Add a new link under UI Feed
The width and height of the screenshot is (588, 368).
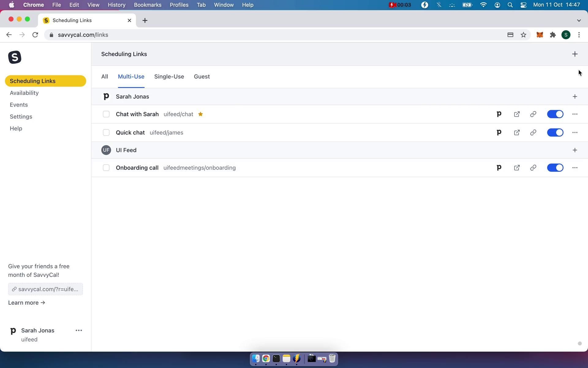pyautogui.click(x=575, y=150)
